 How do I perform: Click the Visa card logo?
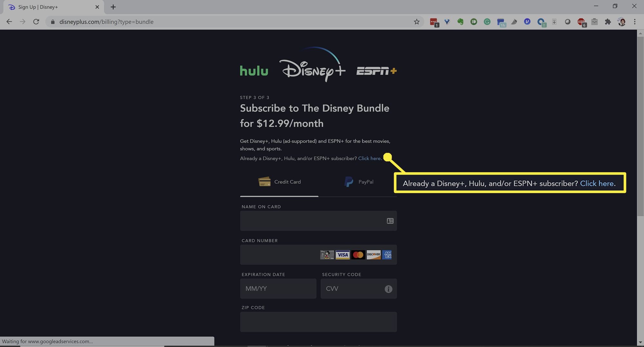pos(343,255)
